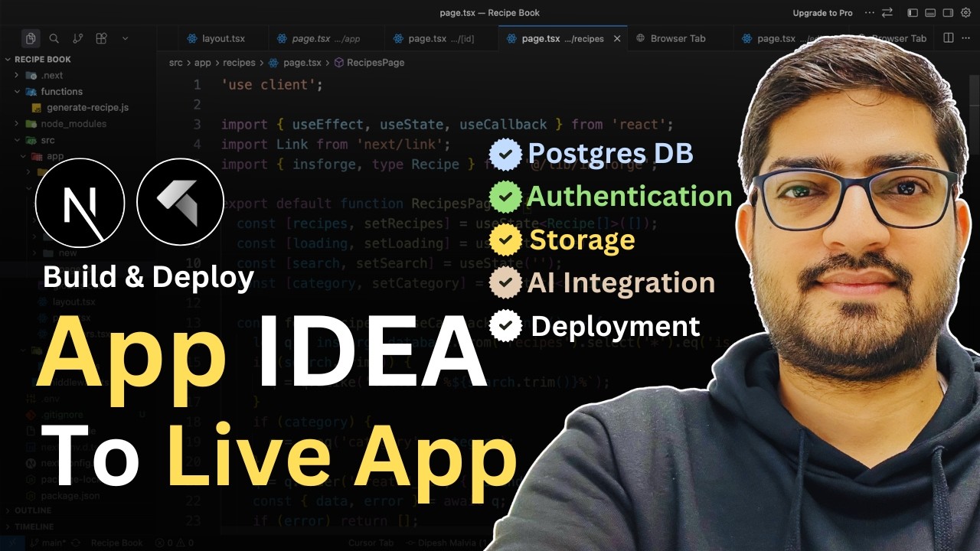Toggle the bottom panel layout icon

coord(929,13)
